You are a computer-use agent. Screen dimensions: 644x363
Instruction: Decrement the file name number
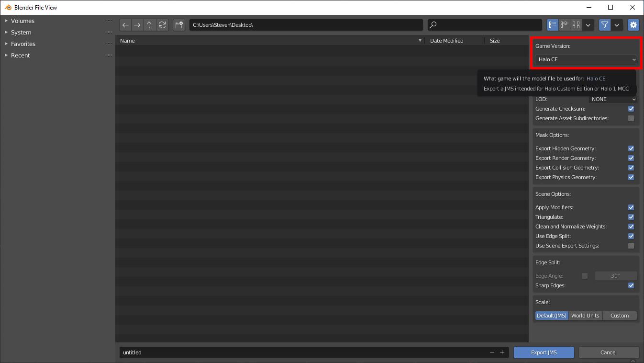[x=492, y=352]
